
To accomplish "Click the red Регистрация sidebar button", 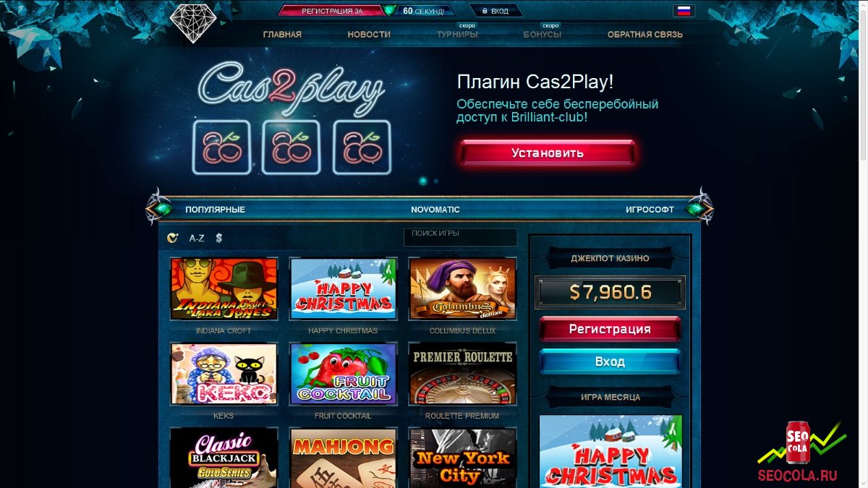I will pos(610,329).
